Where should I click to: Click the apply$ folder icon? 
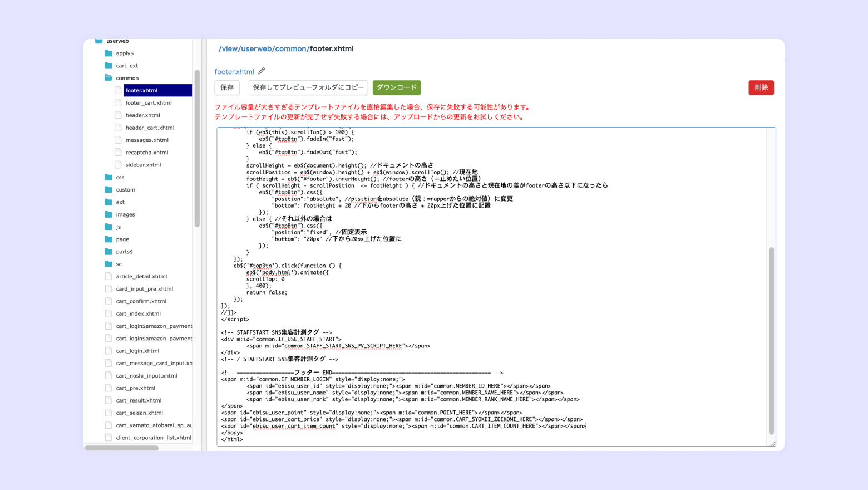(108, 53)
